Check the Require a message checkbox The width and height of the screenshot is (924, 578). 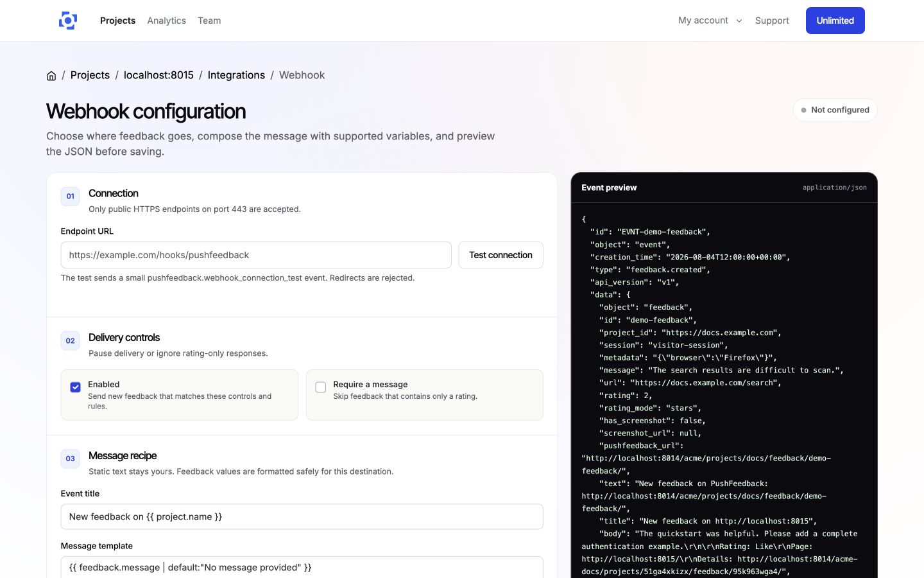point(321,387)
